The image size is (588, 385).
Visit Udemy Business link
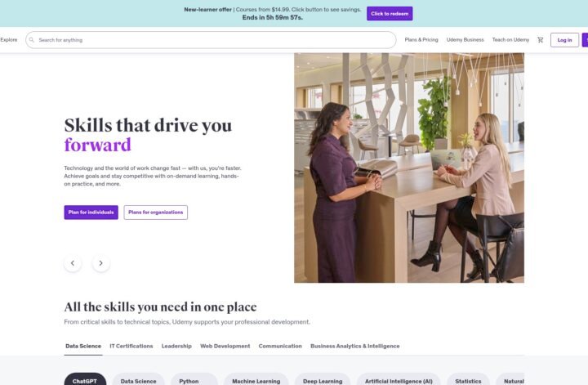[x=465, y=40]
